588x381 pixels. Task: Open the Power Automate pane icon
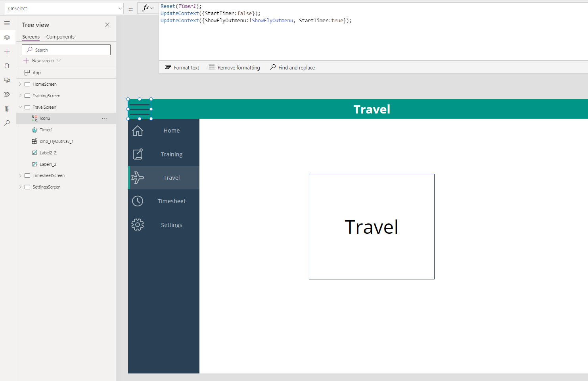[x=7, y=94]
